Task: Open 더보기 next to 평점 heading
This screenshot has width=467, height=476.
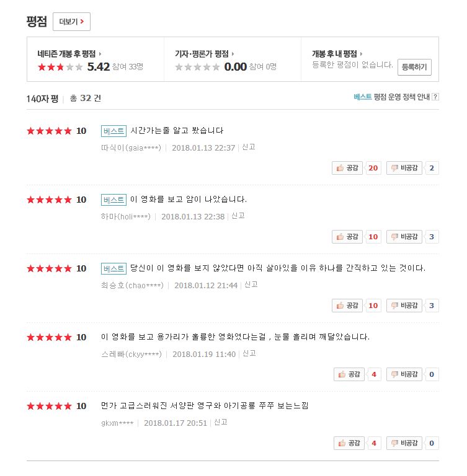Action: (x=71, y=22)
